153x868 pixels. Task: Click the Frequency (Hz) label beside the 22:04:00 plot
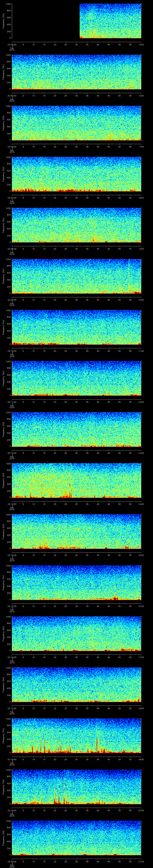pyautogui.click(x=3, y=21)
